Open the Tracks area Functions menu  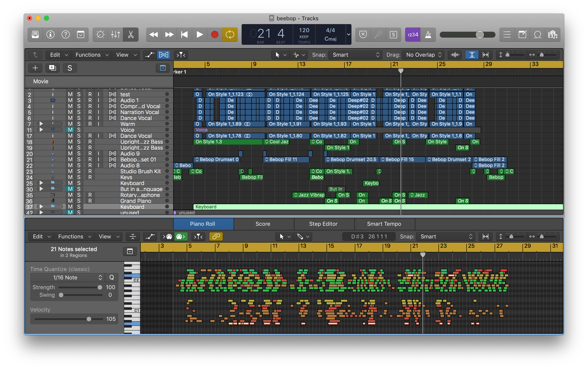(92, 55)
